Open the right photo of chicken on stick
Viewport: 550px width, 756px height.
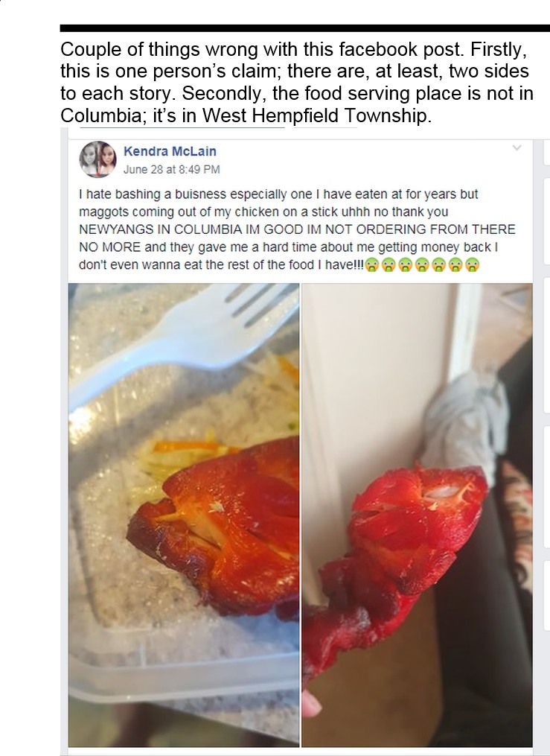pyautogui.click(x=417, y=515)
